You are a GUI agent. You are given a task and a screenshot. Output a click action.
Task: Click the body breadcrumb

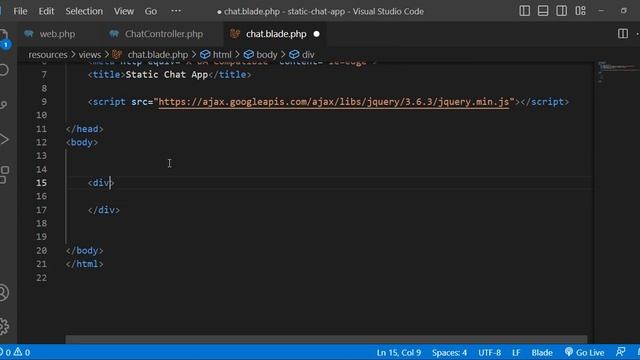click(x=267, y=55)
